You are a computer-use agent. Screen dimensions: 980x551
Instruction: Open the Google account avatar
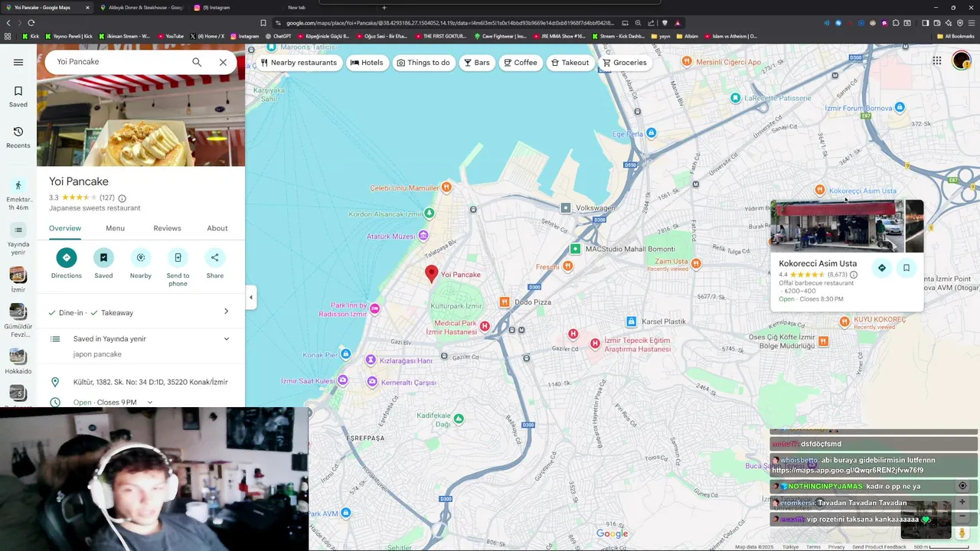tap(961, 61)
